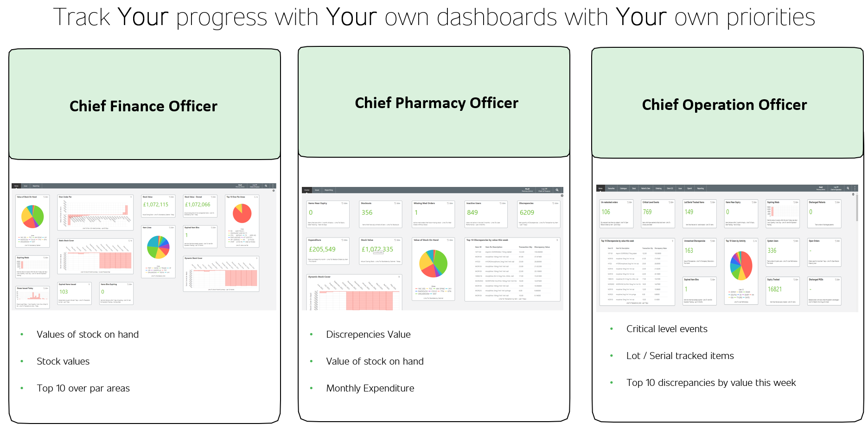
Task: Grab the Operation dashboard vertical scrollbar
Action: [857, 207]
